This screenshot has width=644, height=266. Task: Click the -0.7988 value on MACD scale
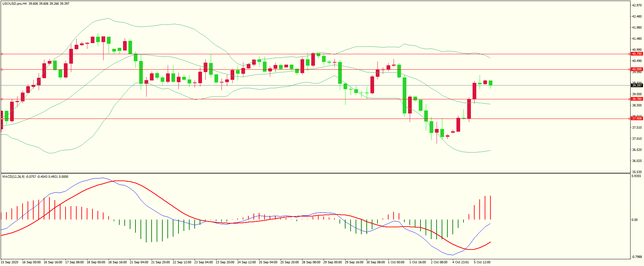(x=636, y=257)
